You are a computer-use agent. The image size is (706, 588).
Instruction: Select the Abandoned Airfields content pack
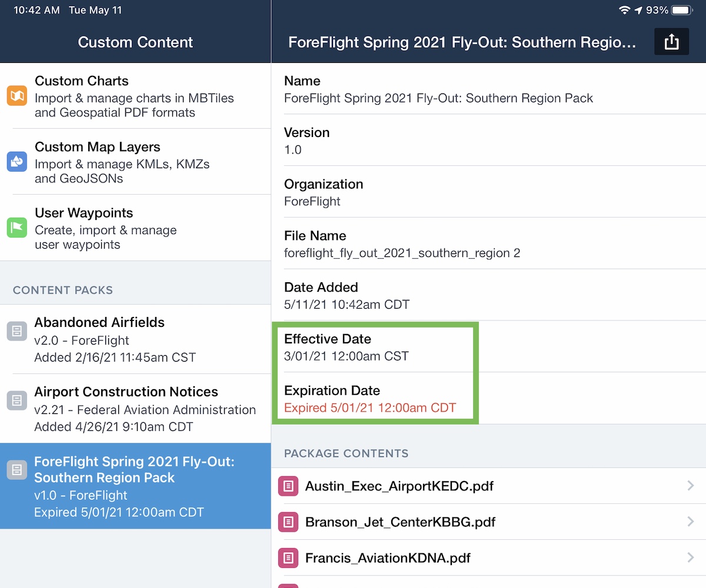coord(135,339)
